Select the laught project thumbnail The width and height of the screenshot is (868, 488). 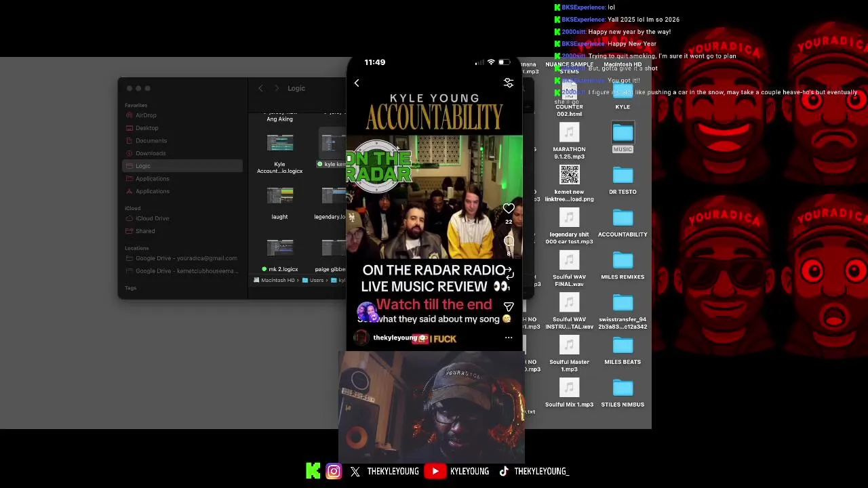(x=279, y=197)
